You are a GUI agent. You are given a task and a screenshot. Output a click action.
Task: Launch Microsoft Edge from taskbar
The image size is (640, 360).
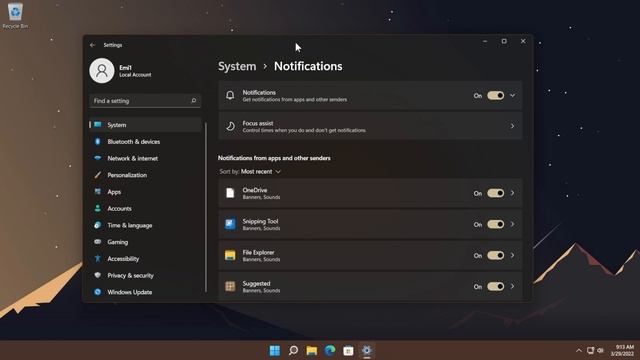(x=330, y=351)
